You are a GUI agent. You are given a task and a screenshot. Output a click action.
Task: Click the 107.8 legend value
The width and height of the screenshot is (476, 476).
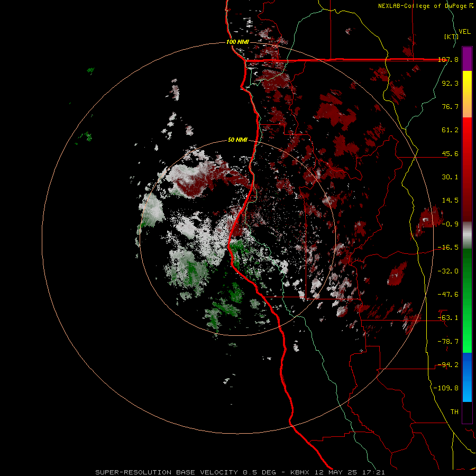tap(448, 59)
